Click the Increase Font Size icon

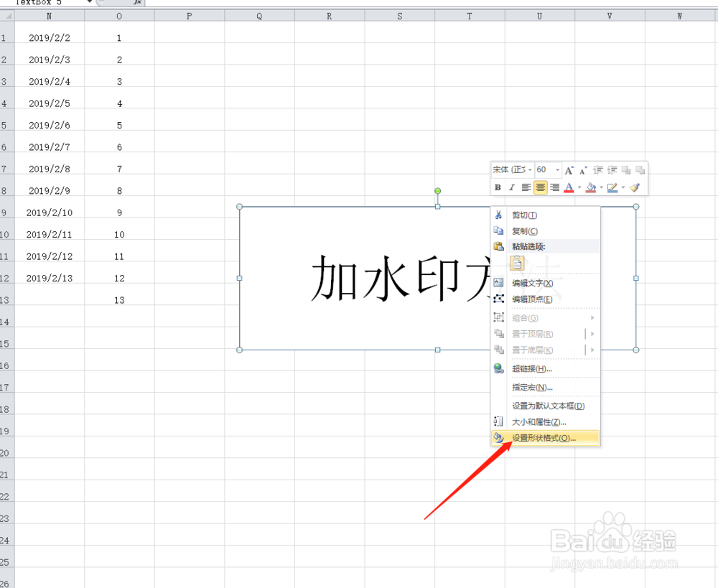(569, 169)
